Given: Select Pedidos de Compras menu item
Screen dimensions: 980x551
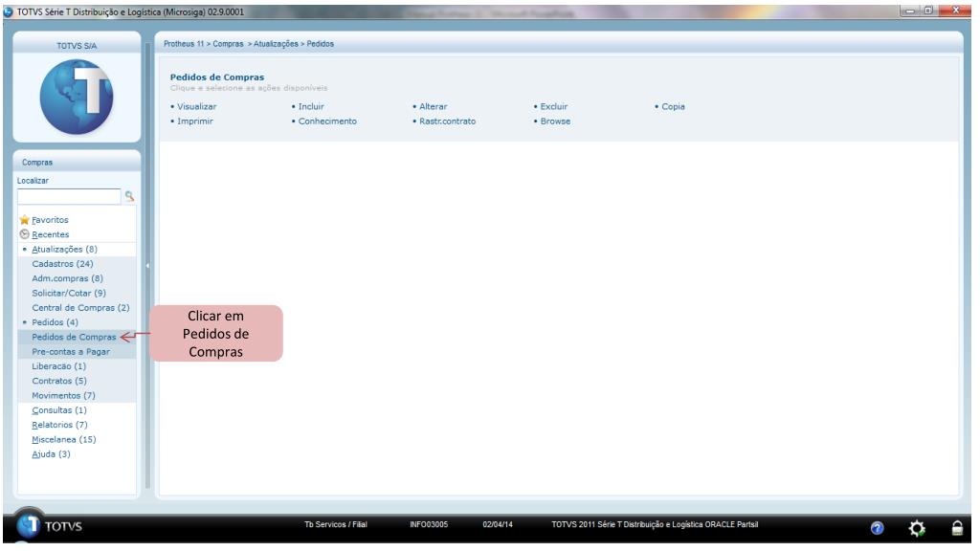Looking at the screenshot, I should pos(74,337).
